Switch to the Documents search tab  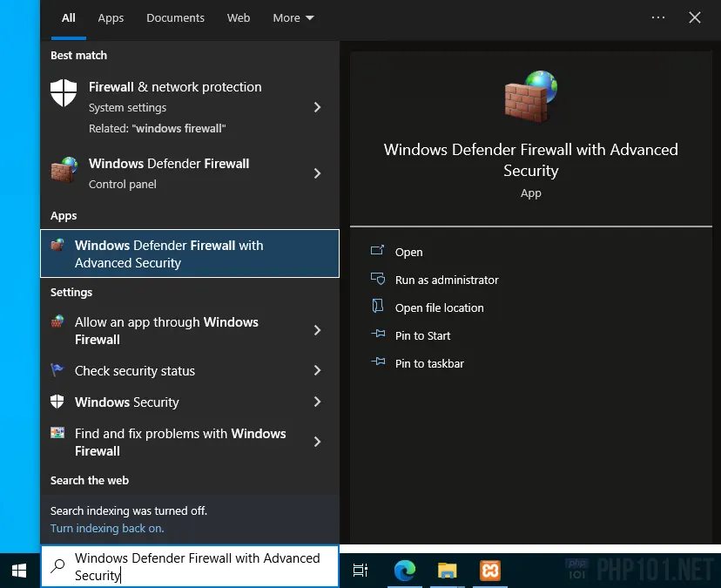pyautogui.click(x=176, y=17)
